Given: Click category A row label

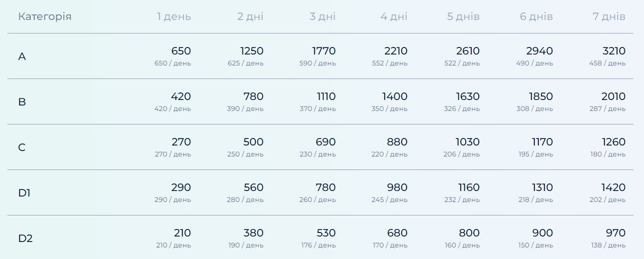Looking at the screenshot, I should coord(22,56).
